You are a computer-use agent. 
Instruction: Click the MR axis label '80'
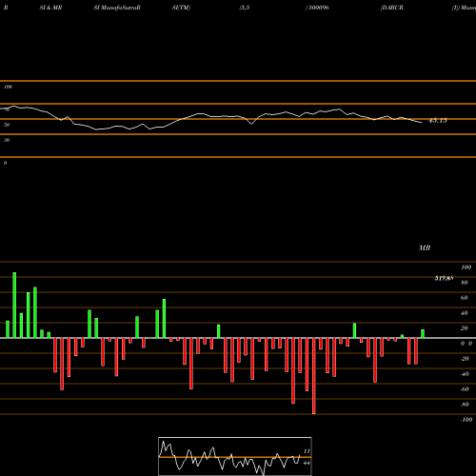point(465,283)
